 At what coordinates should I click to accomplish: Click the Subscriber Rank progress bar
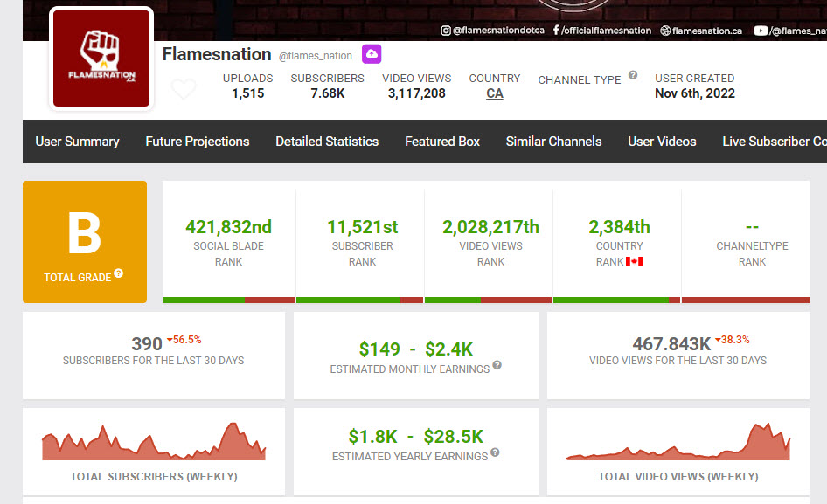(359, 300)
